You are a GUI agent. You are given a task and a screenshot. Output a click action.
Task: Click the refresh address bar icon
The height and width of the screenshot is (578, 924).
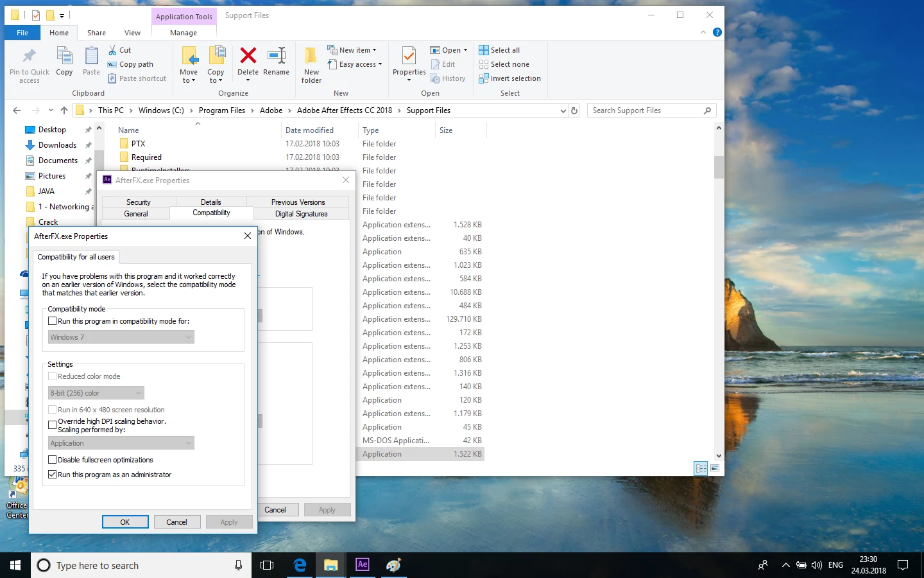click(x=574, y=110)
